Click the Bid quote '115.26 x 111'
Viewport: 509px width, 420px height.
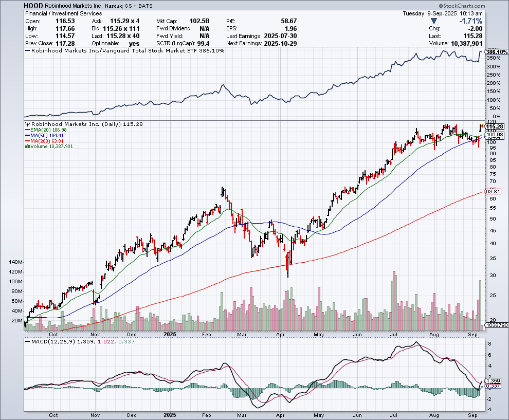coord(121,28)
